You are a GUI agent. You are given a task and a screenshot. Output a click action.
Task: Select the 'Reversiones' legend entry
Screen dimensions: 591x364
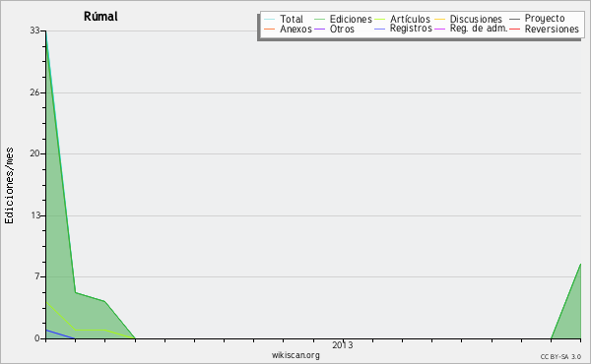point(552,29)
